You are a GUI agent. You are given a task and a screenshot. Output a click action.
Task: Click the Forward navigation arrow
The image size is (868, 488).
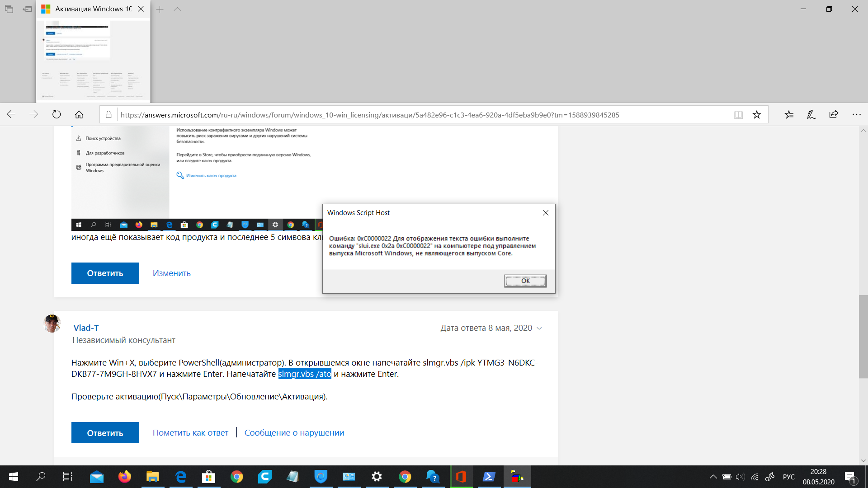[34, 114]
